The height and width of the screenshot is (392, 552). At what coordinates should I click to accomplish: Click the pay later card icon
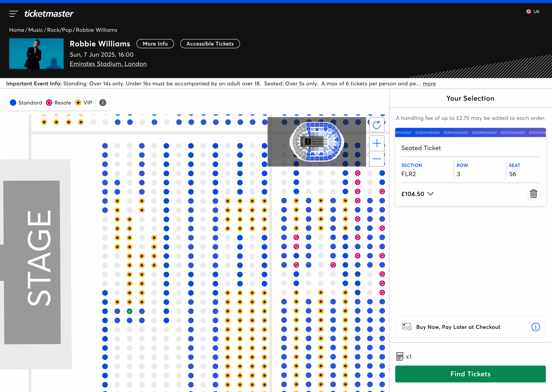[407, 327]
